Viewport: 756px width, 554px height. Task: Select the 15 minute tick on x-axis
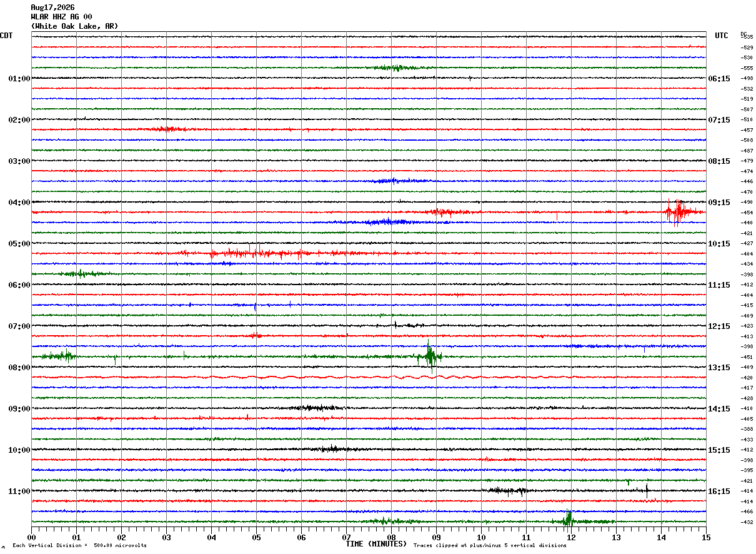point(706,537)
